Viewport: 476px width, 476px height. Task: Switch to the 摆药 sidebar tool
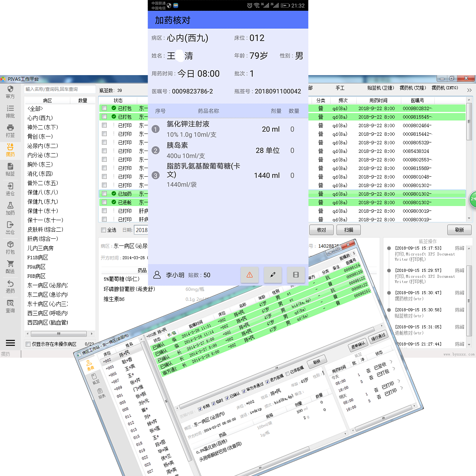(10, 150)
